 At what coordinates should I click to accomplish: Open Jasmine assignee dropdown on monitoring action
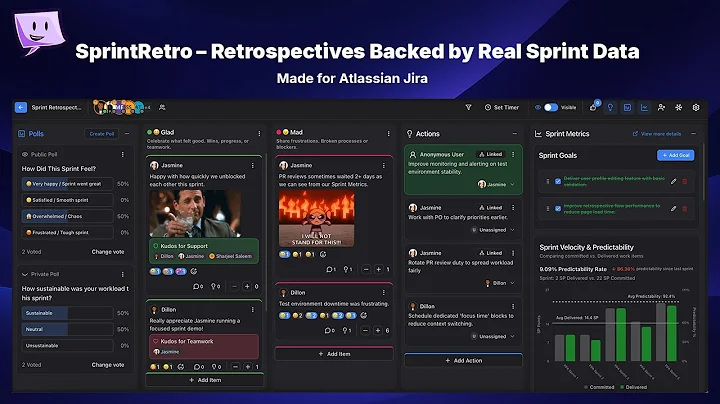(x=496, y=185)
